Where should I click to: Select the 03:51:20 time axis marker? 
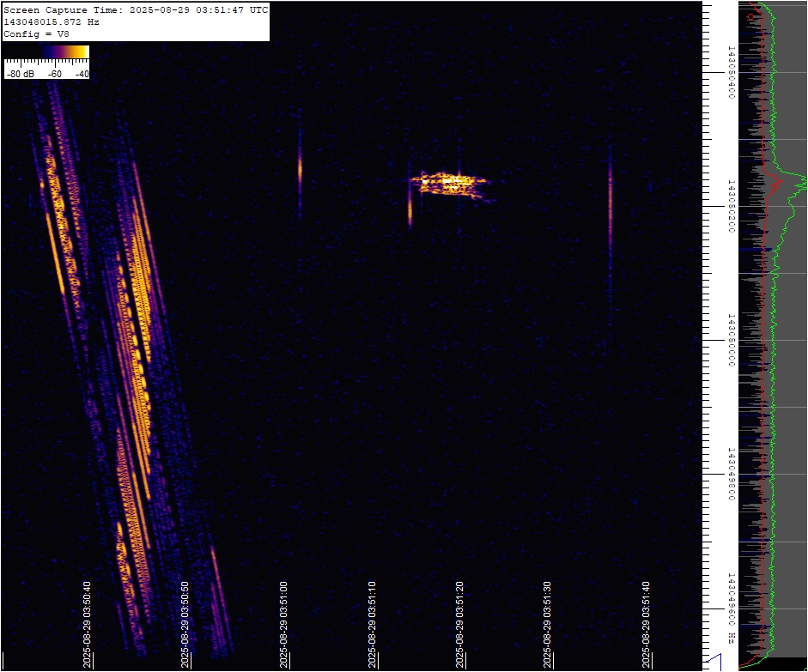pyautogui.click(x=459, y=625)
